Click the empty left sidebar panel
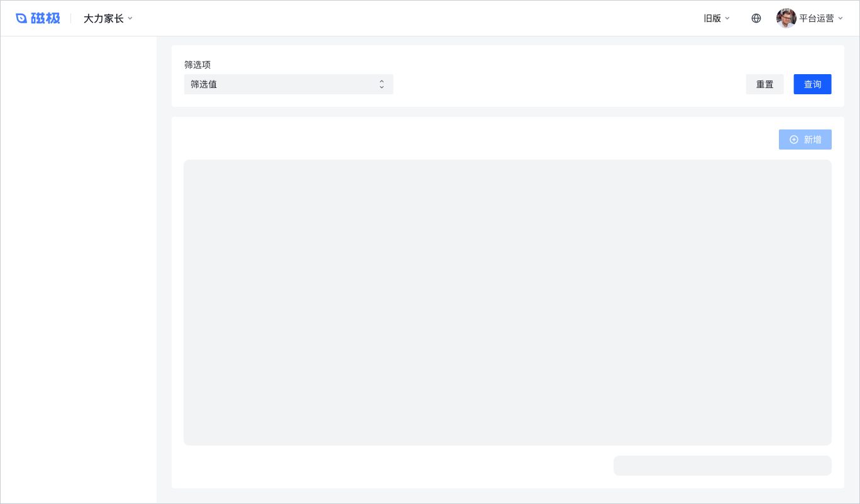 coord(79,270)
